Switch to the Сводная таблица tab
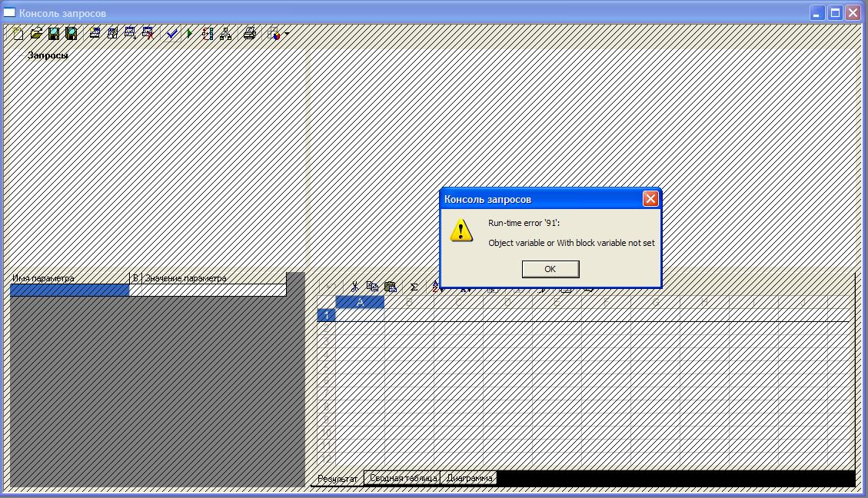Viewport: 868px width, 498px height. [402, 478]
